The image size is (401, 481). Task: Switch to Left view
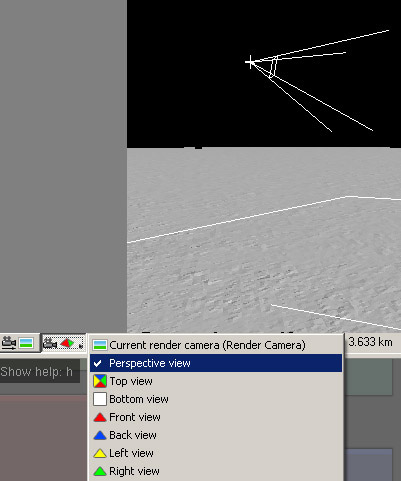click(216, 453)
